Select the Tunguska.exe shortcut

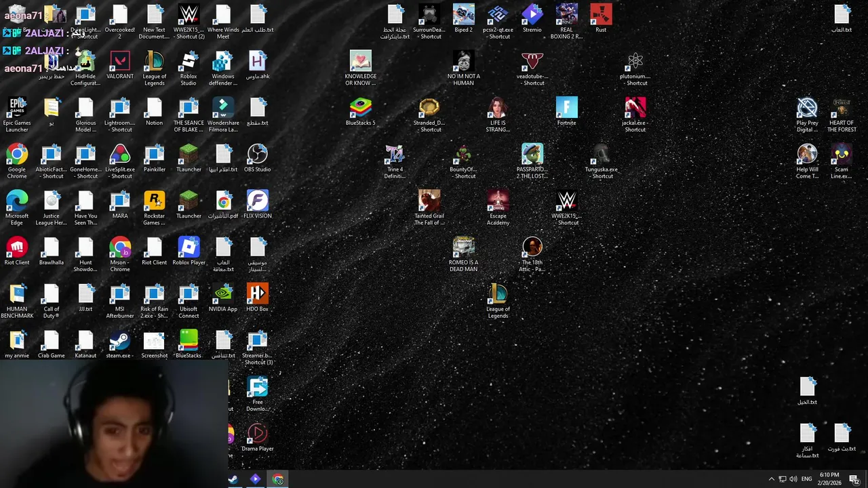click(601, 161)
